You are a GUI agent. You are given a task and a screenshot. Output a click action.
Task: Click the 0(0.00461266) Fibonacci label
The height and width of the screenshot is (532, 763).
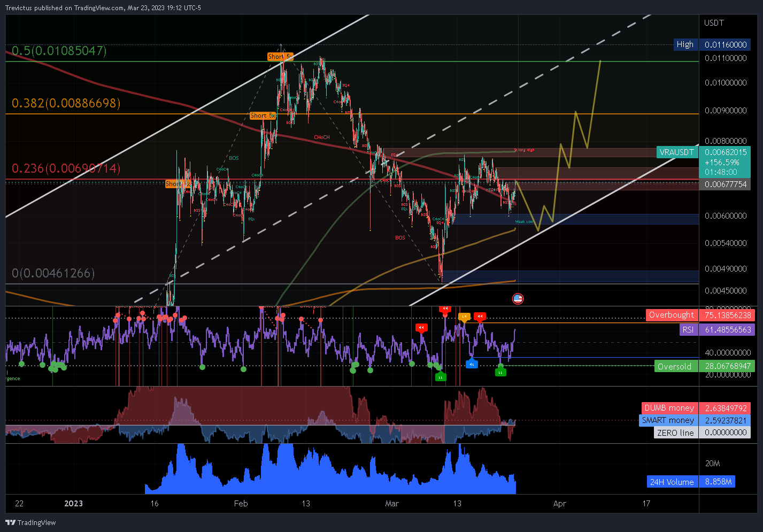(53, 273)
